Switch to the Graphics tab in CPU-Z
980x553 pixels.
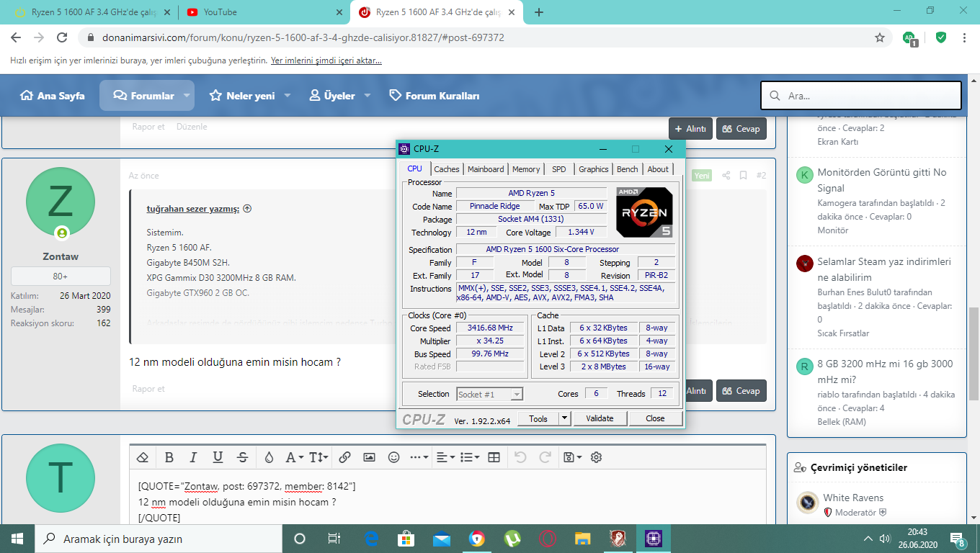[x=594, y=169]
